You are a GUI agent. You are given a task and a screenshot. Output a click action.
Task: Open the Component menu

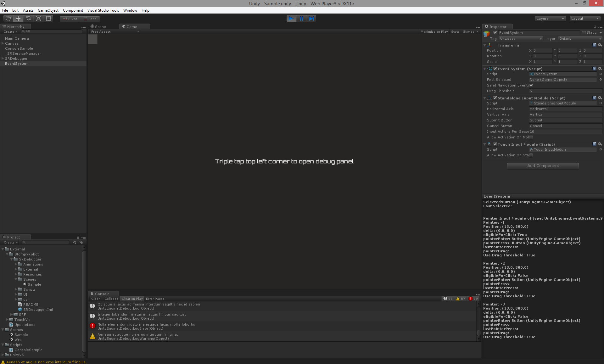73,10
